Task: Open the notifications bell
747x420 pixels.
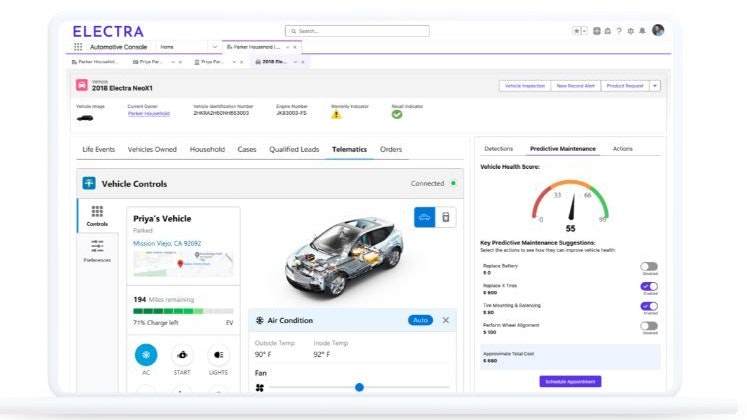Action: pyautogui.click(x=642, y=31)
